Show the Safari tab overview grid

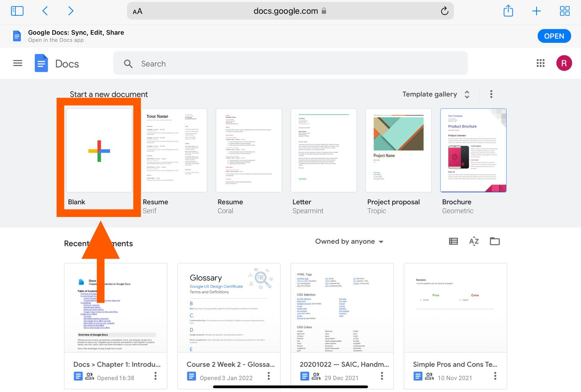(x=565, y=11)
